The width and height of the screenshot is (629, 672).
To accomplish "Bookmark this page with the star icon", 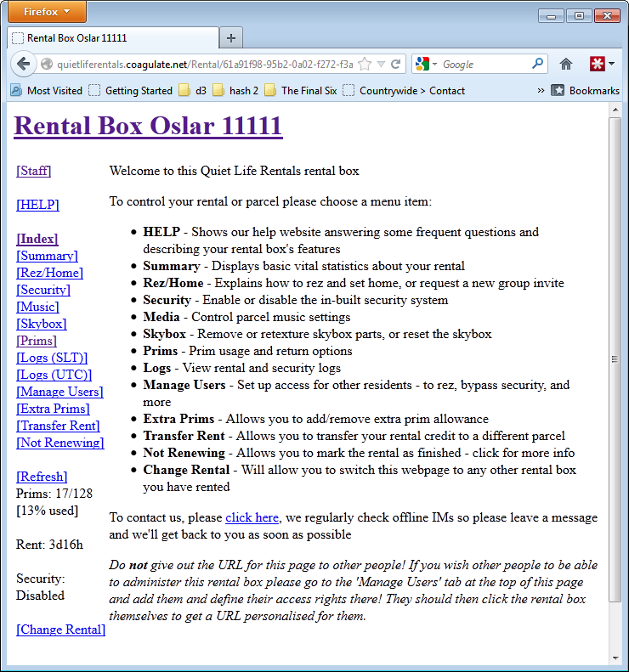I will [365, 64].
